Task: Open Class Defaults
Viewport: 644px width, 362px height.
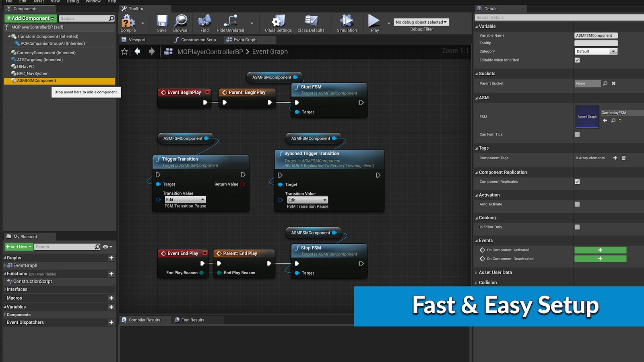Action: coord(311,23)
